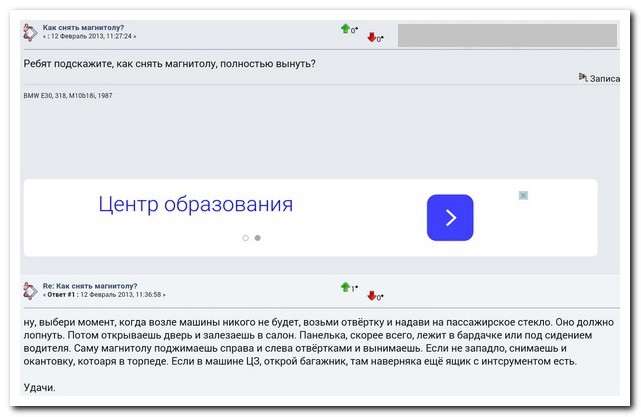Click the 'Ответ #1' reply timestamp line
This screenshot has width=641, height=417.
(x=104, y=295)
